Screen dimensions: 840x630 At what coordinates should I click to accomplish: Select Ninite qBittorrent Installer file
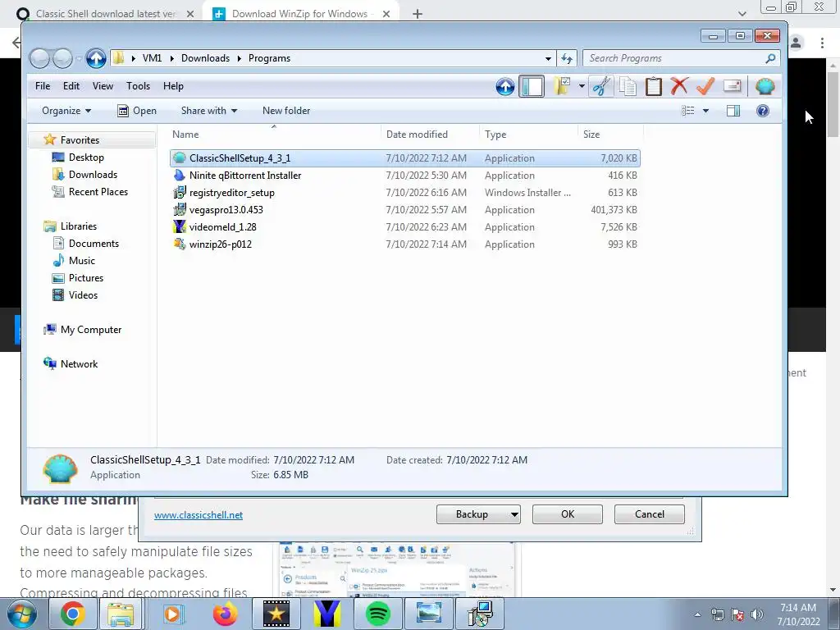point(405,176)
